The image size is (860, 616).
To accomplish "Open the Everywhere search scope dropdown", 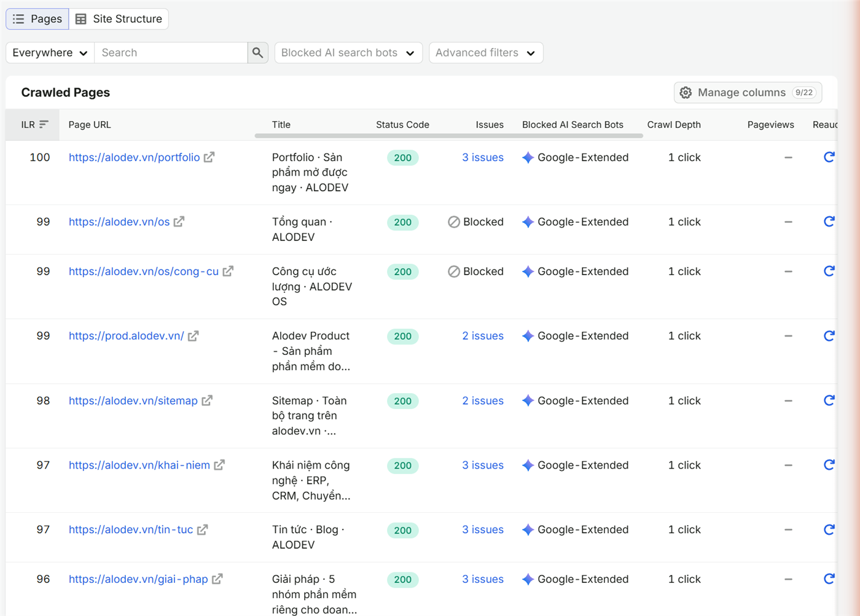I will [50, 53].
